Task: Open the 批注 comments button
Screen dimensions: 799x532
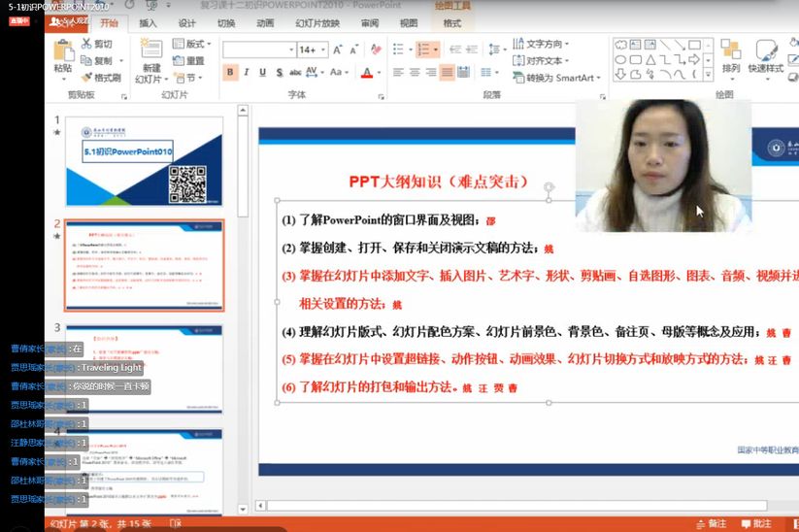Action: coord(756,524)
